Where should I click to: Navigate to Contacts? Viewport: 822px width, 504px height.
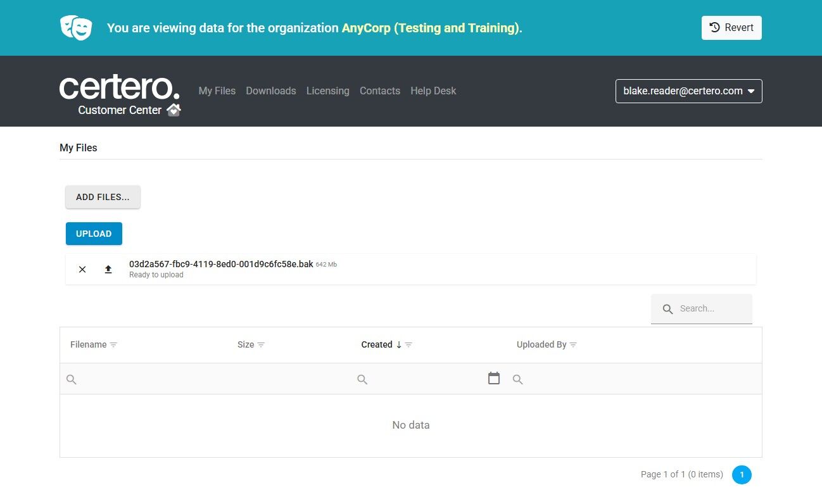coord(380,91)
